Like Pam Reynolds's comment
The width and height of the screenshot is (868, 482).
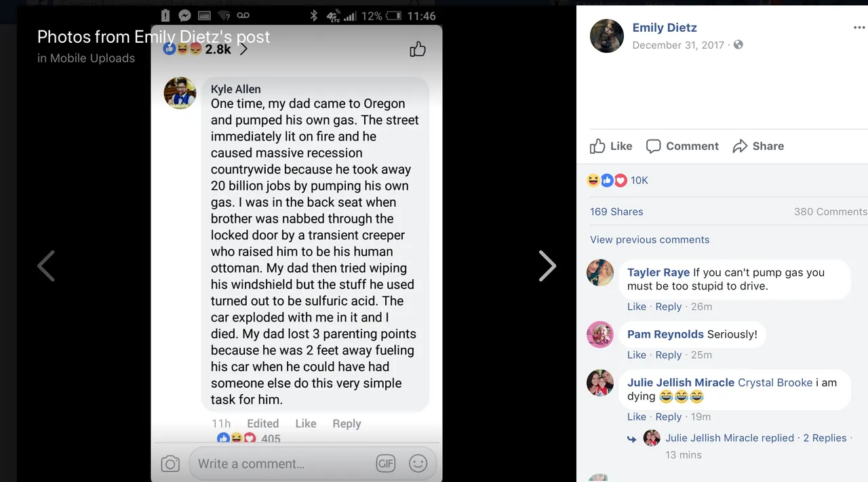click(637, 355)
